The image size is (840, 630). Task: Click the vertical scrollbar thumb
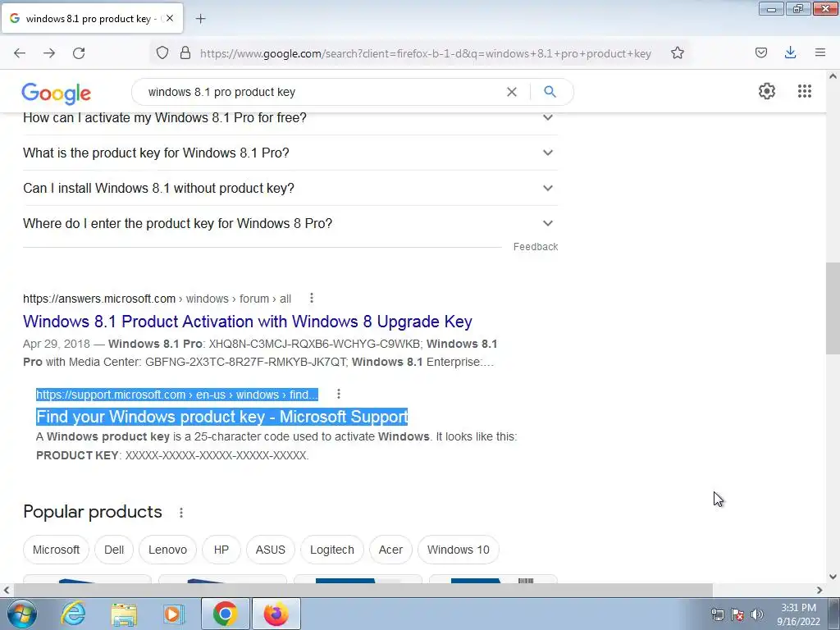coord(833,308)
